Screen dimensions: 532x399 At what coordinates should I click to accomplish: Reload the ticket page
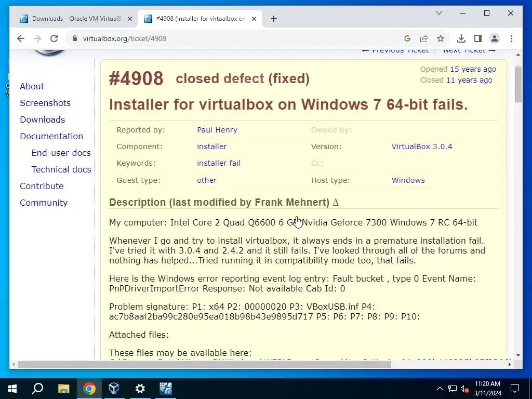(54, 38)
